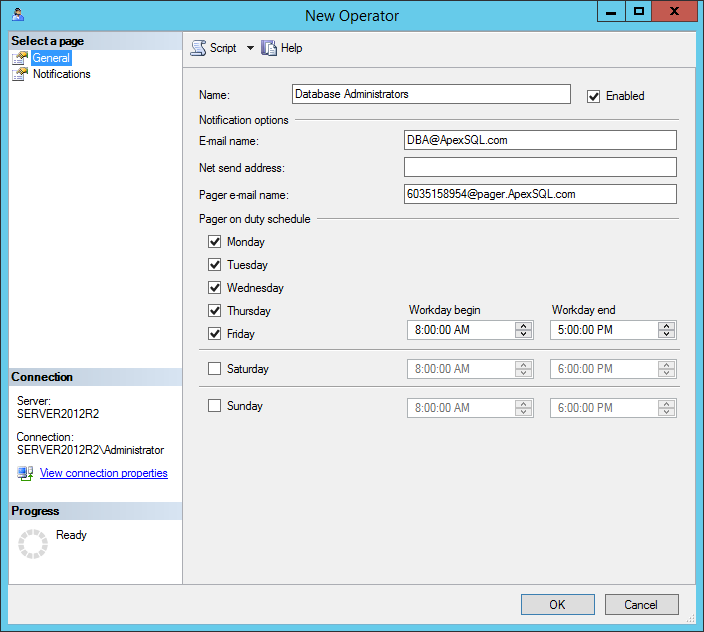Increase weekday Workday begin time
This screenshot has width=704, height=632.
[x=524, y=326]
